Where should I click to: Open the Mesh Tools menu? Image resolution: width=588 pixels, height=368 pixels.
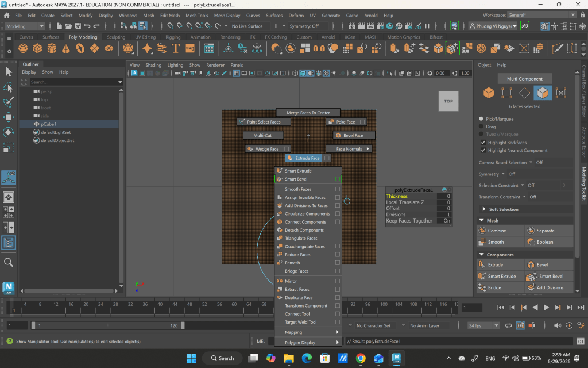click(196, 16)
